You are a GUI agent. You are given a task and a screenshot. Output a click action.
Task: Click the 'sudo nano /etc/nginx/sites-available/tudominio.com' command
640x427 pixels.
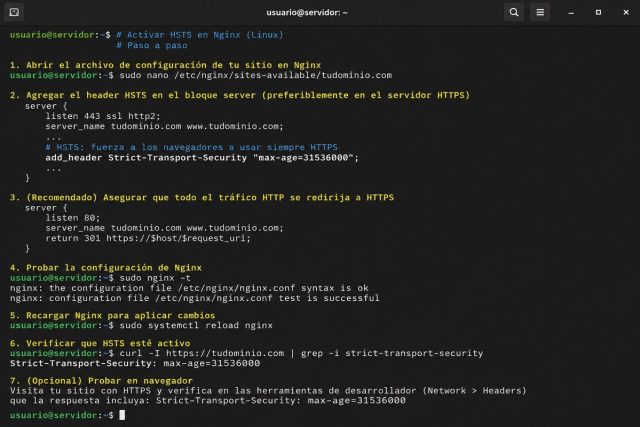256,75
